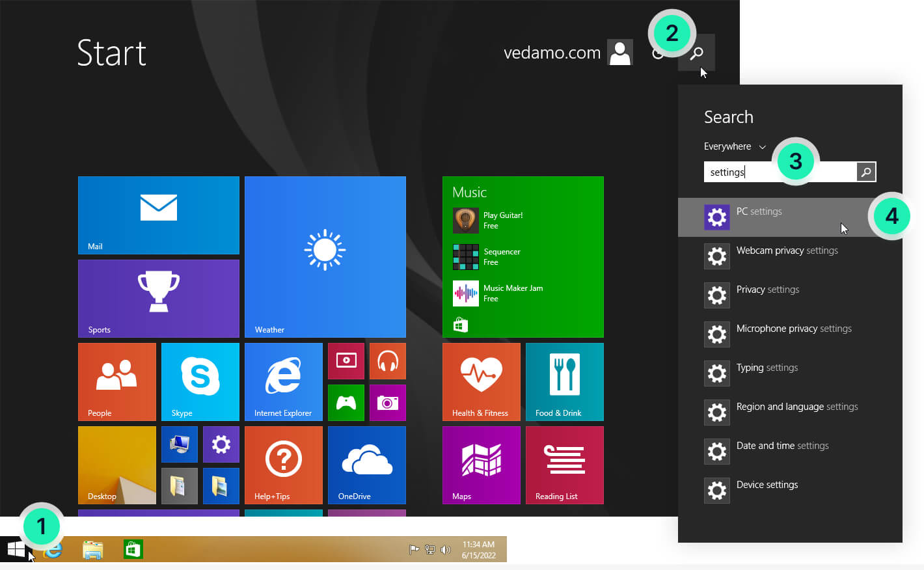924x570 pixels.
Task: Open the Video tile
Action: pos(346,361)
